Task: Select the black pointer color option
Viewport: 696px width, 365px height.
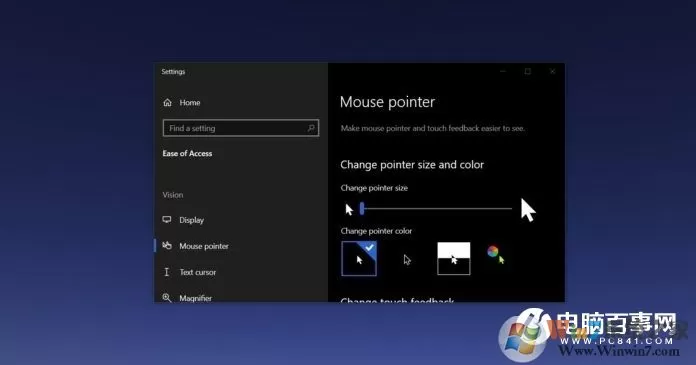Action: (407, 259)
